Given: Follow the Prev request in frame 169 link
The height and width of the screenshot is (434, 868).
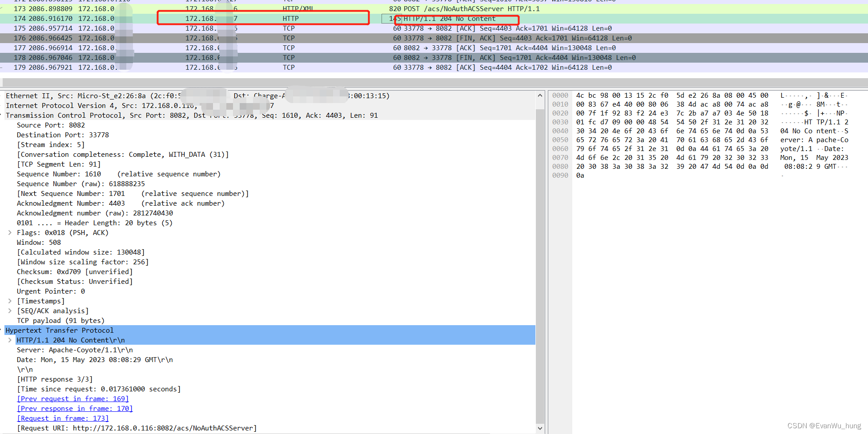Looking at the screenshot, I should pyautogui.click(x=72, y=398).
